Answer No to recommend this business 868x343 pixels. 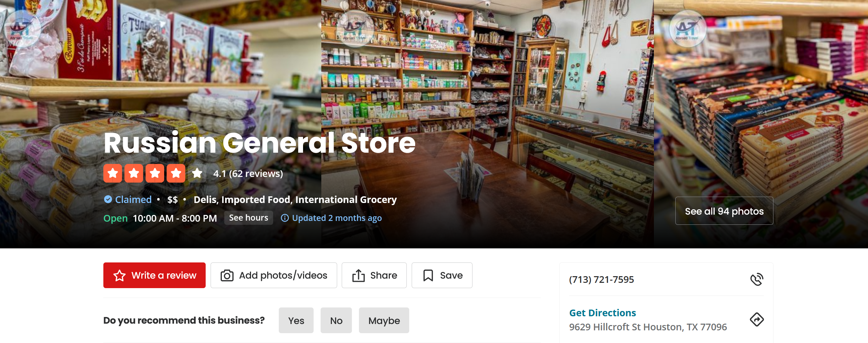click(x=336, y=320)
